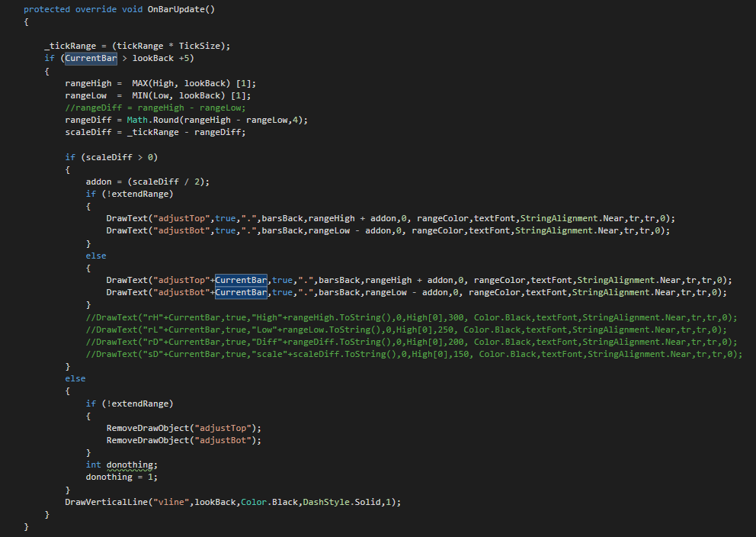Click the "adjustTop" string followed by ,true
756x537 pixels.
181,219
